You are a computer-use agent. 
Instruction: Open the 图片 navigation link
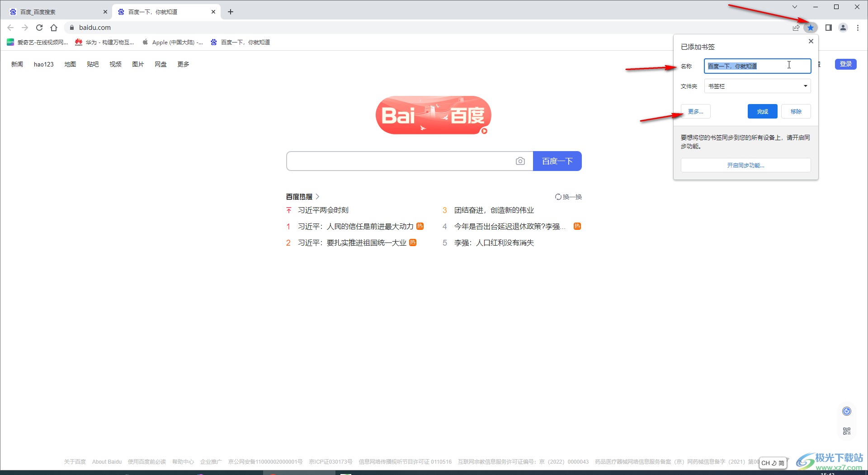(138, 64)
